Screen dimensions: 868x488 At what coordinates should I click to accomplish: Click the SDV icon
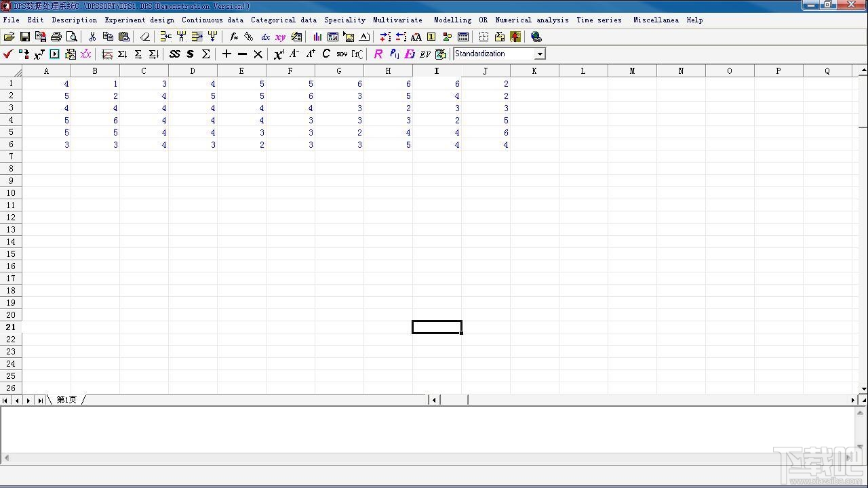[x=342, y=54]
